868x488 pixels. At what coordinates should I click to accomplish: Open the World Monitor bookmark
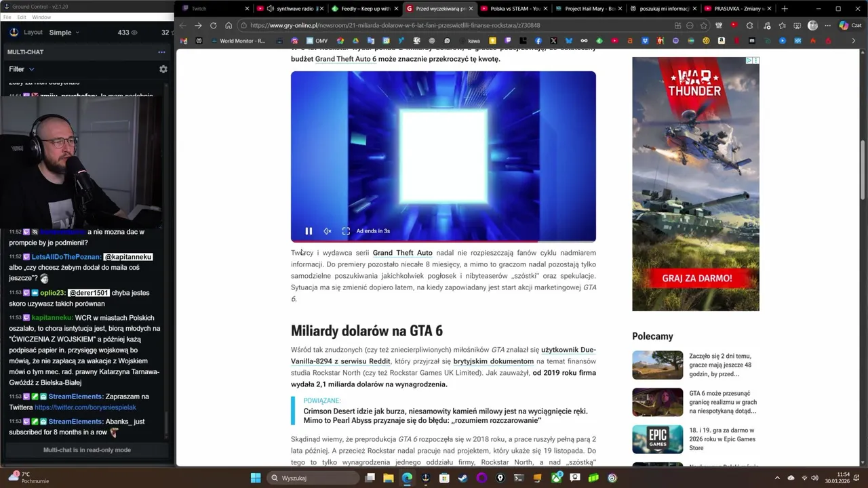point(237,41)
